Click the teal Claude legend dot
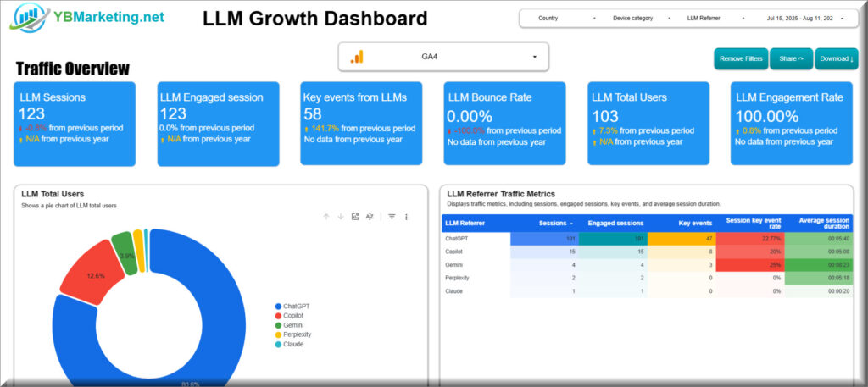868x387 pixels. [x=278, y=344]
